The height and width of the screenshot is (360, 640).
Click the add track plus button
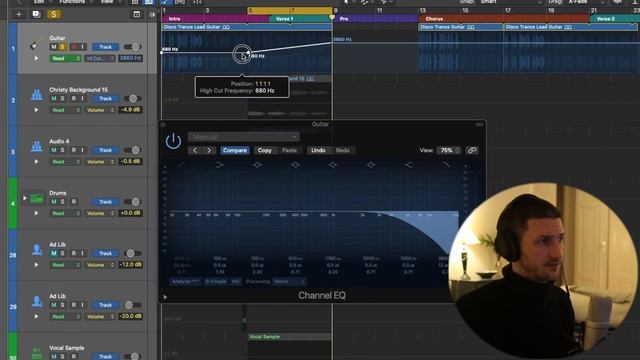[19, 14]
